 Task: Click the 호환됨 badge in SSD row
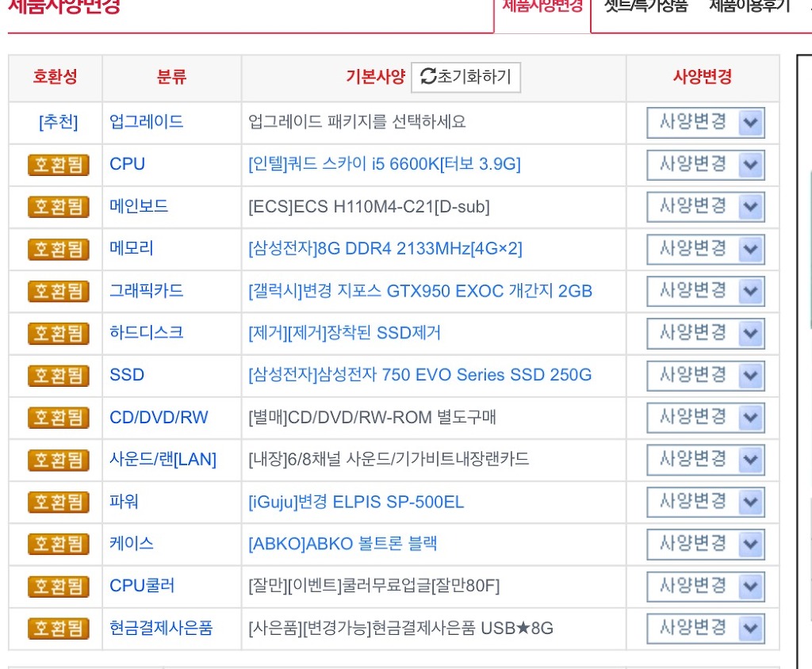pos(59,376)
